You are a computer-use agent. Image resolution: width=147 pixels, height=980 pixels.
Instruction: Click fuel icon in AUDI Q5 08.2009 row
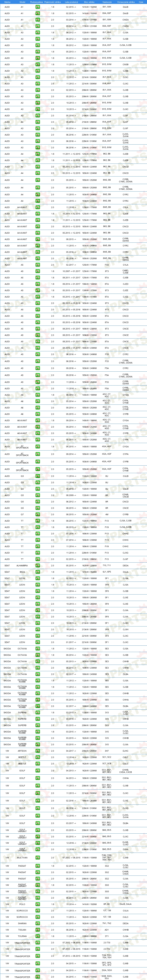38,495
